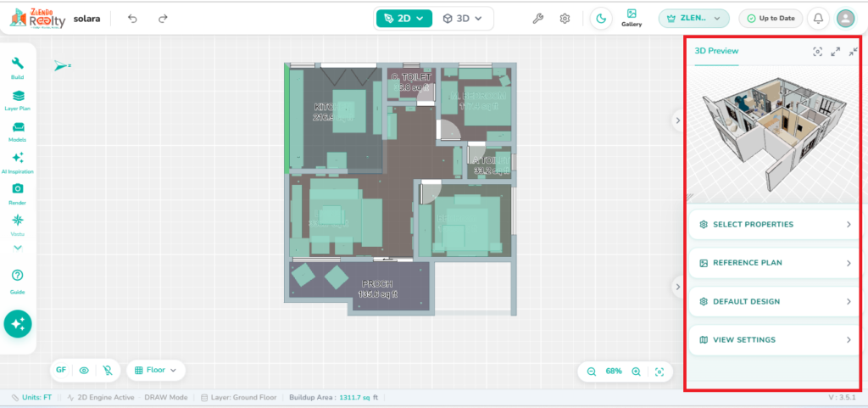Toggle dark mode moon icon
Viewport: 868px width, 408px height.
(601, 19)
